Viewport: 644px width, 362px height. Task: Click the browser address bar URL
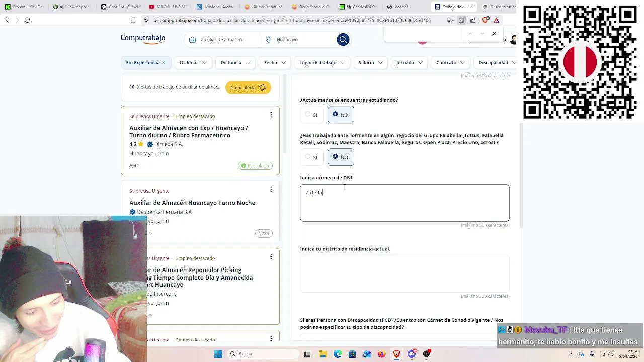[292, 20]
